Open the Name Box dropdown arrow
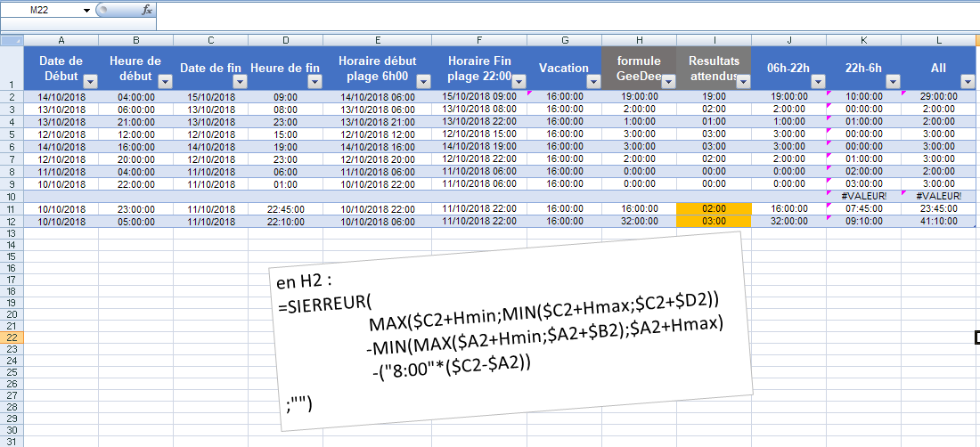The image size is (980, 447). tap(86, 10)
